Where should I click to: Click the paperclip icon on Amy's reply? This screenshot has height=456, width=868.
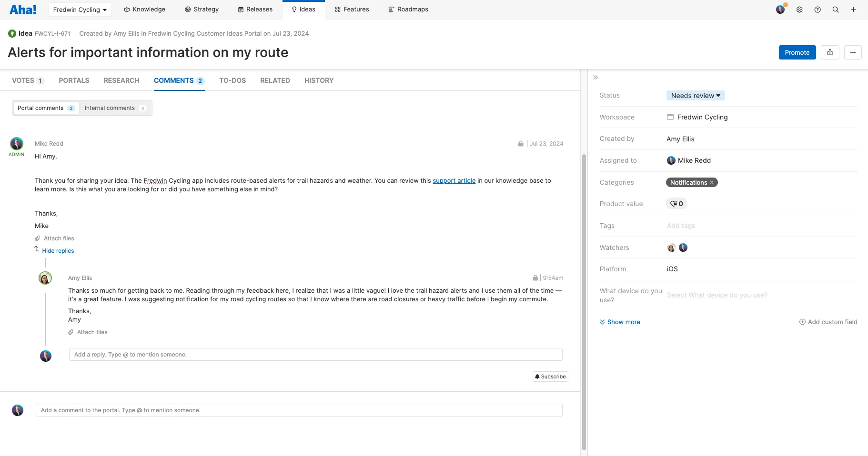click(71, 332)
